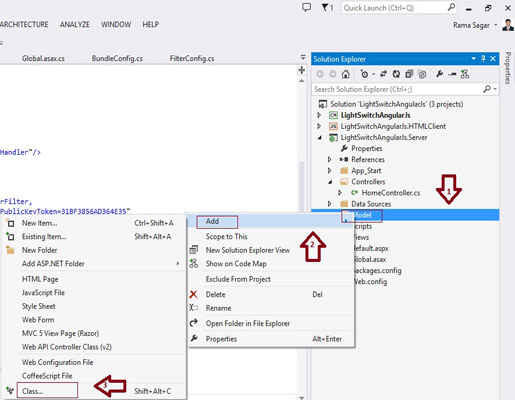The height and width of the screenshot is (400, 515).
Task: Click the Refresh icon in Solution Explorer
Action: pyautogui.click(x=396, y=74)
